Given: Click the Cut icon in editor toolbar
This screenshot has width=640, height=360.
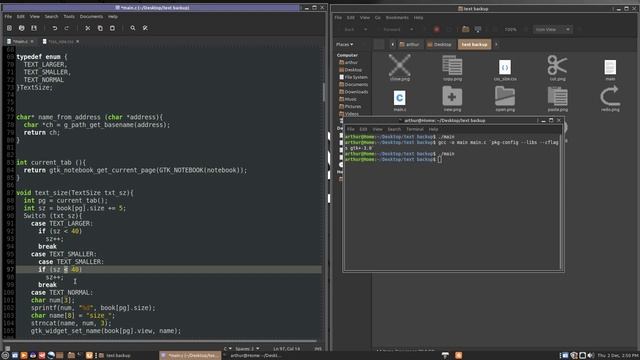Looking at the screenshot, I should pyautogui.click(x=87, y=28).
